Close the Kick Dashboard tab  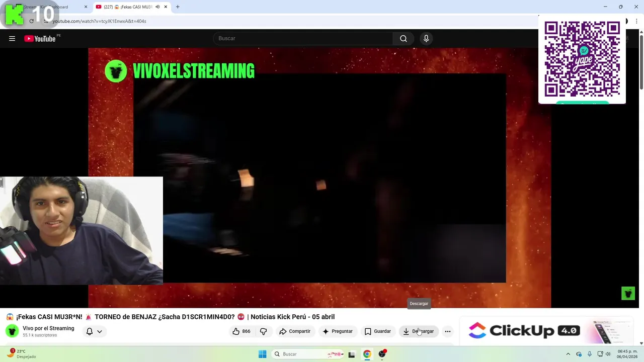[86, 7]
